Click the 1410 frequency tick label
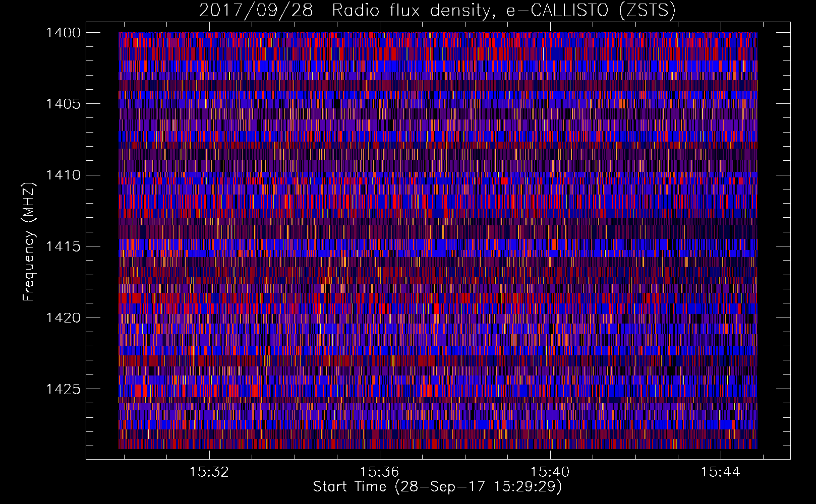Viewport: 816px width, 504px height. pyautogui.click(x=63, y=175)
